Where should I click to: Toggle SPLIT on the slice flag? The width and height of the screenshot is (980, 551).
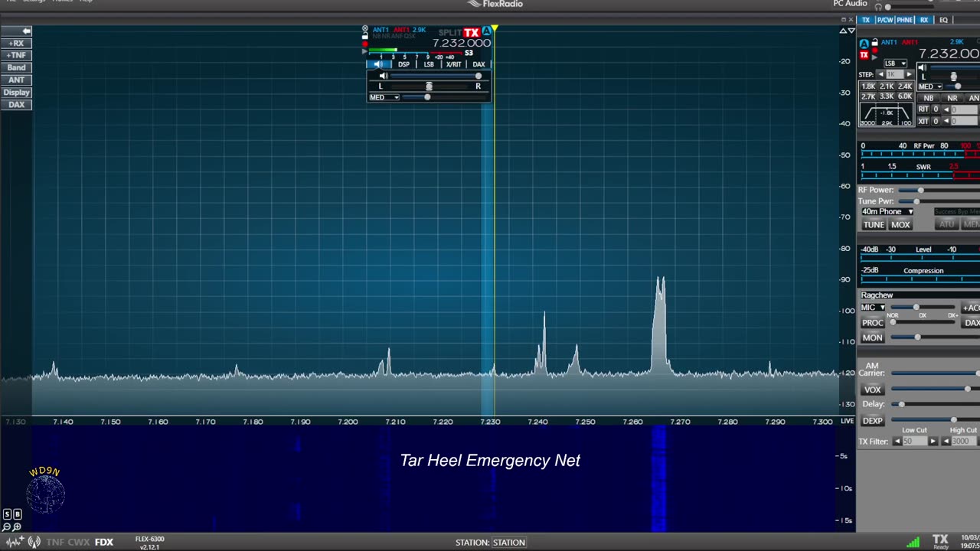(450, 33)
